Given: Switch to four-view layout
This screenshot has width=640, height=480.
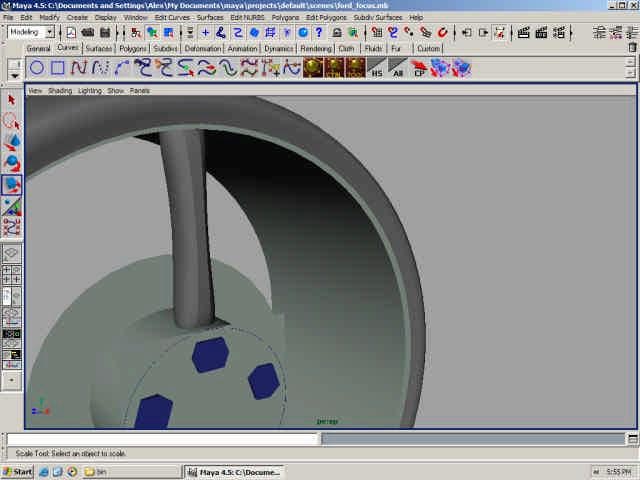Looking at the screenshot, I should coord(12,274).
